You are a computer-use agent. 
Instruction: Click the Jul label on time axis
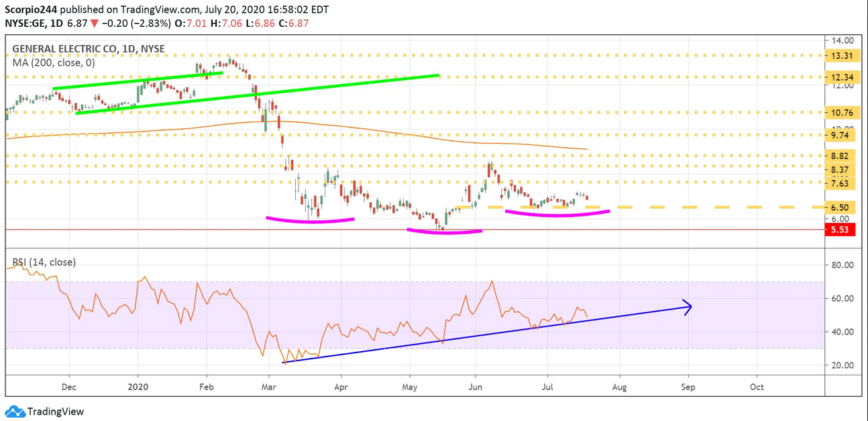point(547,387)
